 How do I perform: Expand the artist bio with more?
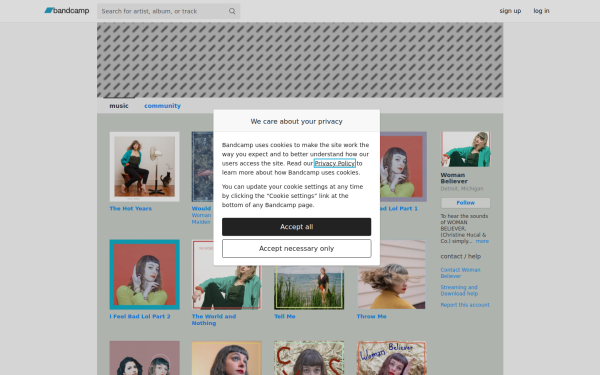482,241
